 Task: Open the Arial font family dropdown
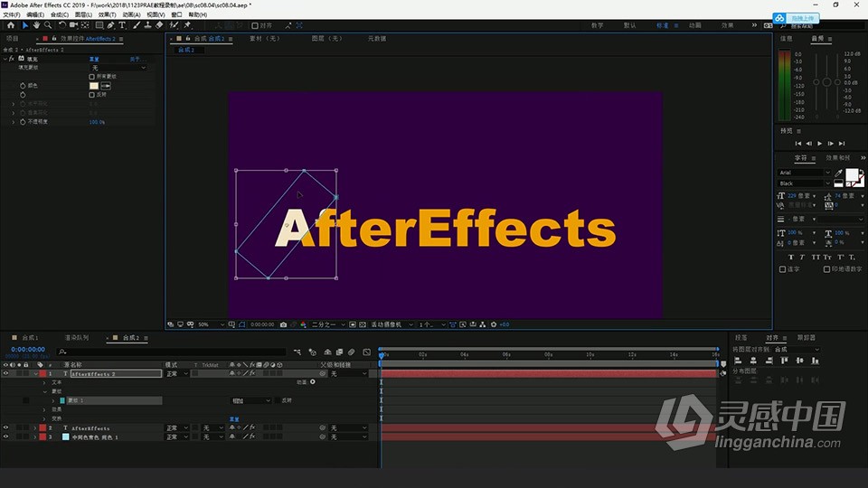(x=805, y=173)
